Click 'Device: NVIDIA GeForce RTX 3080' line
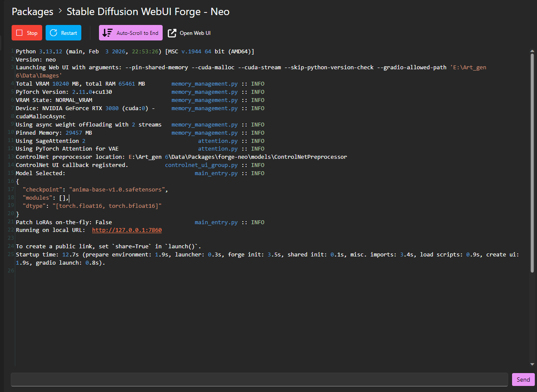The width and height of the screenshot is (537, 392). (85, 108)
